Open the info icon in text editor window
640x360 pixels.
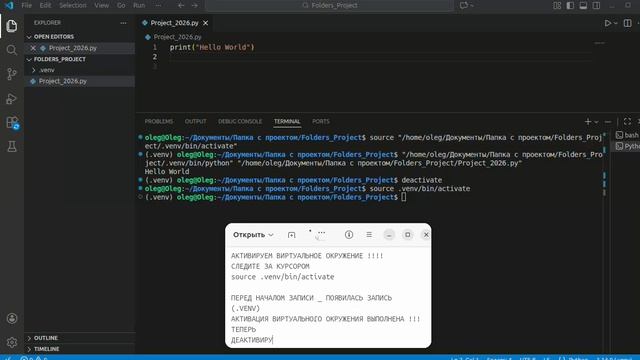349,235
